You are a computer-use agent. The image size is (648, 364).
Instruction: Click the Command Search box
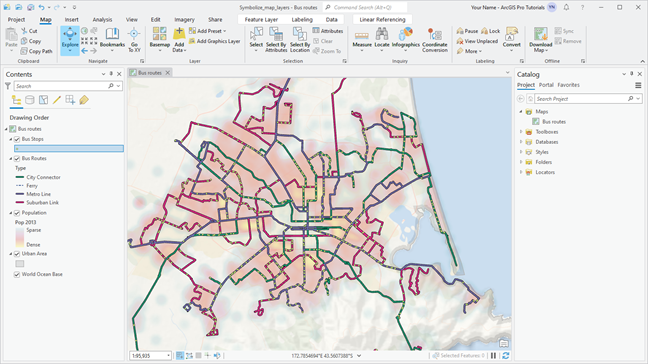pyautogui.click(x=366, y=7)
